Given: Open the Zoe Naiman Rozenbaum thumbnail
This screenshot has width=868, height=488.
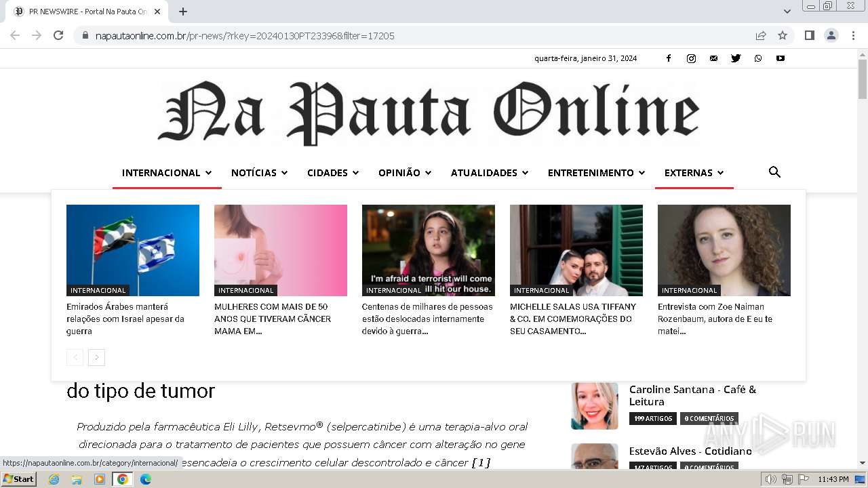Looking at the screenshot, I should point(724,250).
